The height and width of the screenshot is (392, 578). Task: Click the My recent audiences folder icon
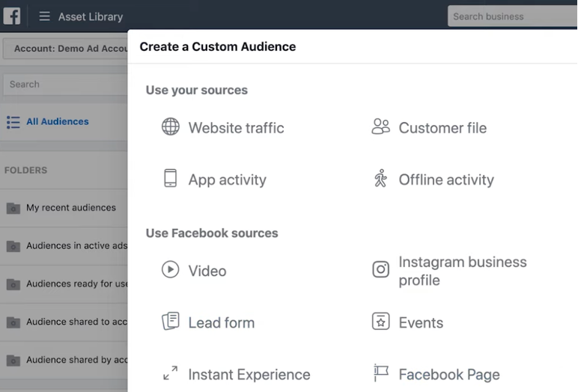point(13,208)
